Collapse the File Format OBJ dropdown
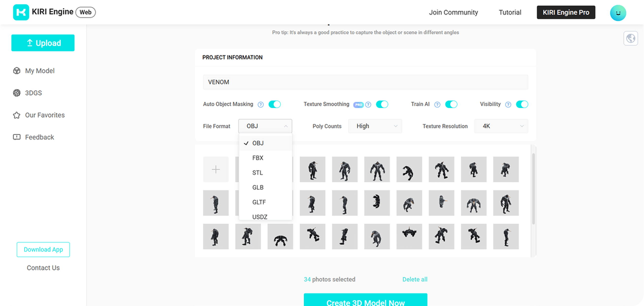Viewport: 644px width, 306px height. coord(265,126)
